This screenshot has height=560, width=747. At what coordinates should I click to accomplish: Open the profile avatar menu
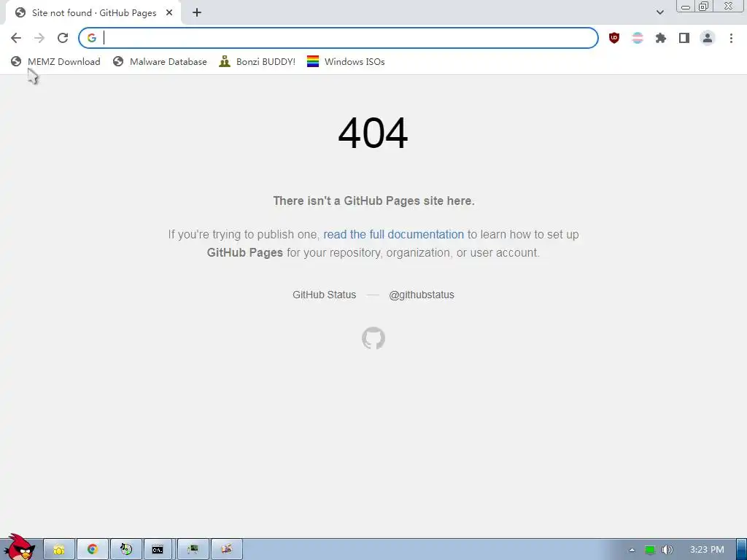point(708,38)
